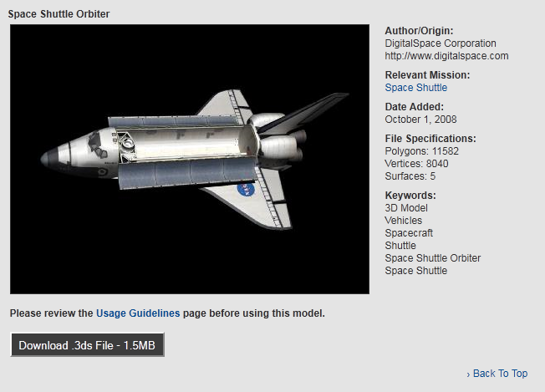Screen dimensions: 545x392
Task: Open the Usage Guidelines link
Action: click(x=138, y=313)
